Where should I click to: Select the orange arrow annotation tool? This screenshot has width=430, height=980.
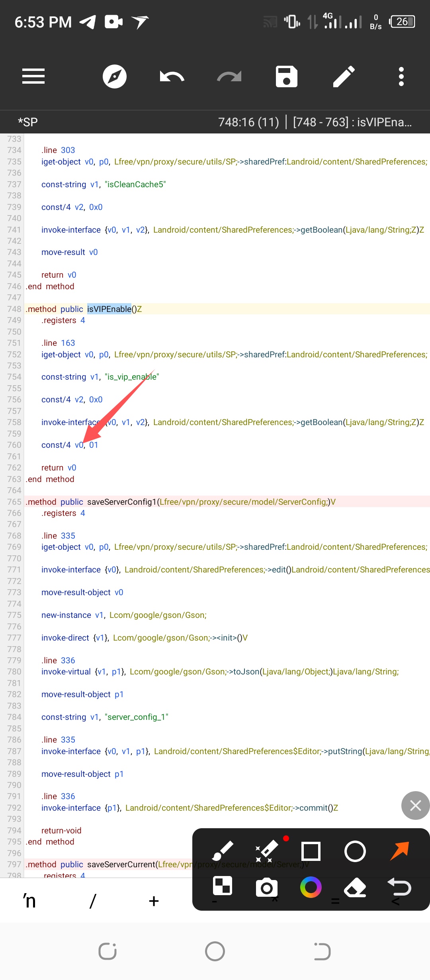pyautogui.click(x=399, y=851)
